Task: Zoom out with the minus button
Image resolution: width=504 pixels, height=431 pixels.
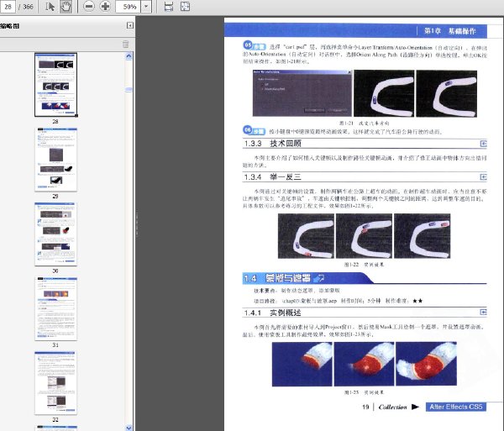Action: tap(89, 7)
